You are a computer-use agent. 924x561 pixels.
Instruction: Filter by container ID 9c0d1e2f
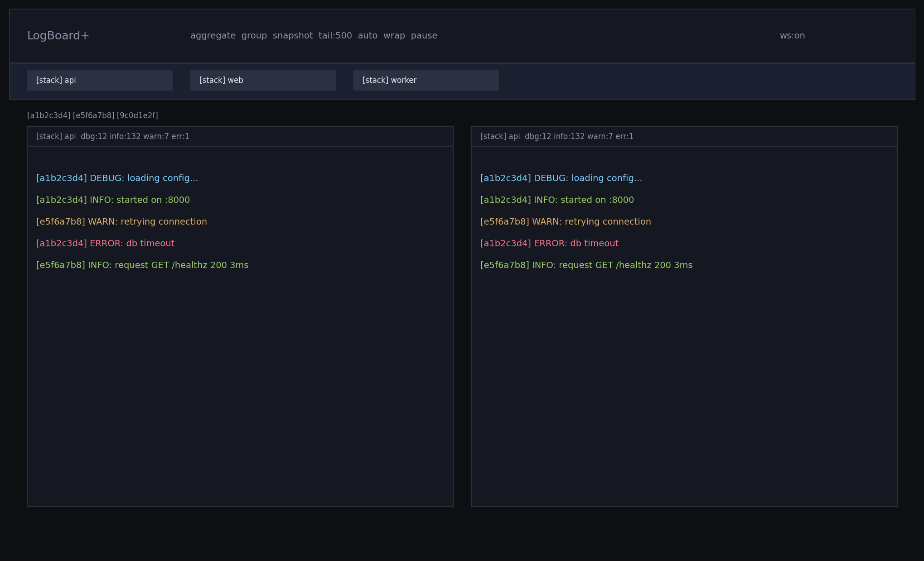[x=137, y=115]
